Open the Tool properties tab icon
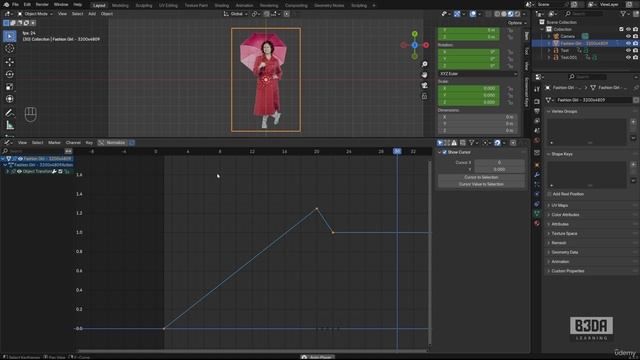The height and width of the screenshot is (360, 640). [537, 89]
